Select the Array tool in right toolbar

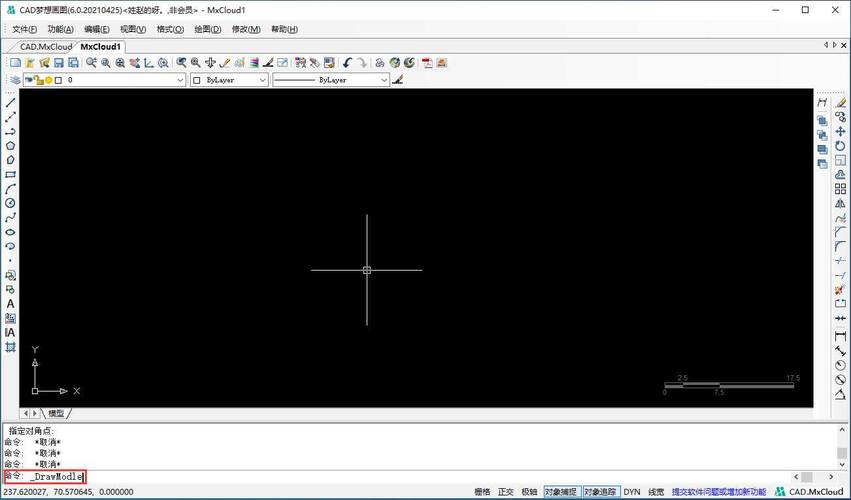point(840,189)
